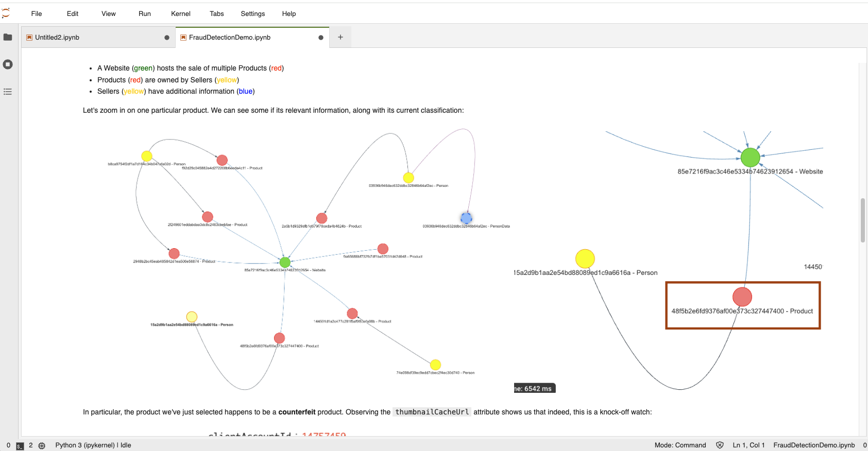
Task: Select red 2948b2bc45eab Product node
Action: pos(174,254)
